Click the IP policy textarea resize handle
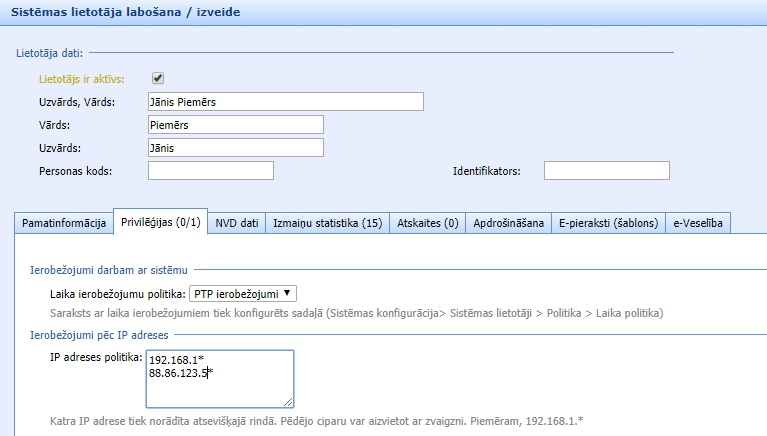This screenshot has width=767, height=436. pyautogui.click(x=288, y=402)
